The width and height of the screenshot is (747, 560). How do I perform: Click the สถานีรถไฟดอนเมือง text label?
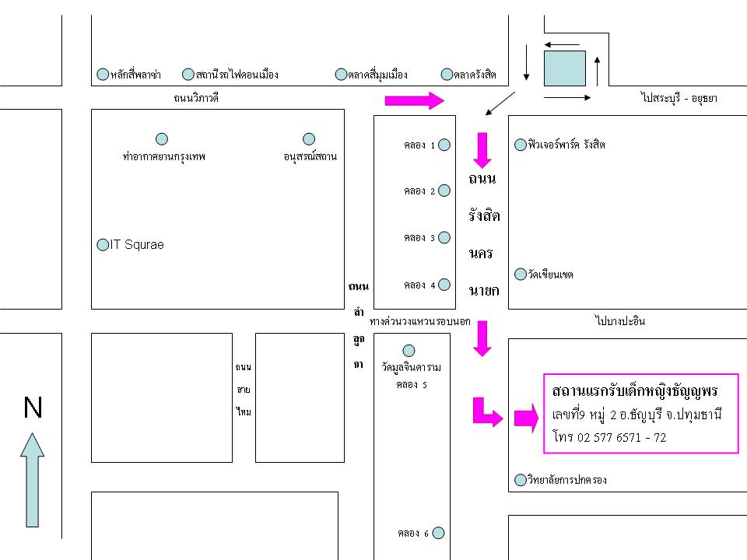237,75
